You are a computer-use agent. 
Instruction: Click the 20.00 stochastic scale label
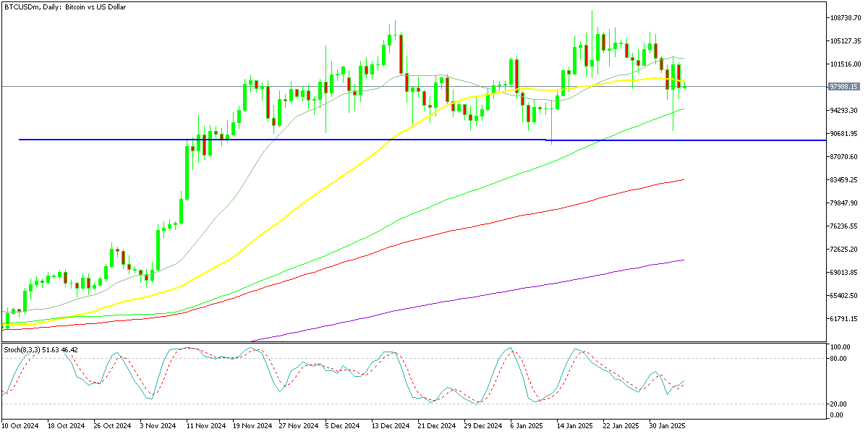pyautogui.click(x=838, y=404)
